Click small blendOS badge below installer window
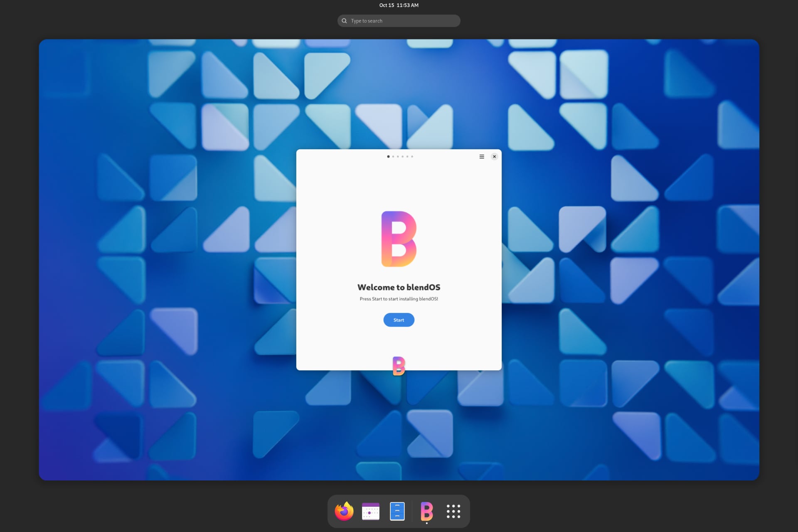 pyautogui.click(x=399, y=366)
